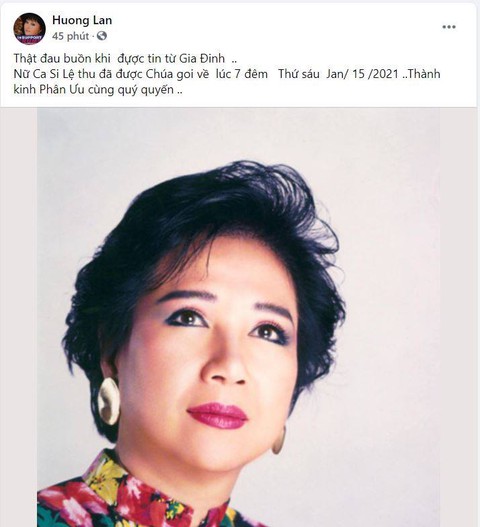
Task: Click the phrase 'lúc 7 đêm'
Action: [241, 74]
